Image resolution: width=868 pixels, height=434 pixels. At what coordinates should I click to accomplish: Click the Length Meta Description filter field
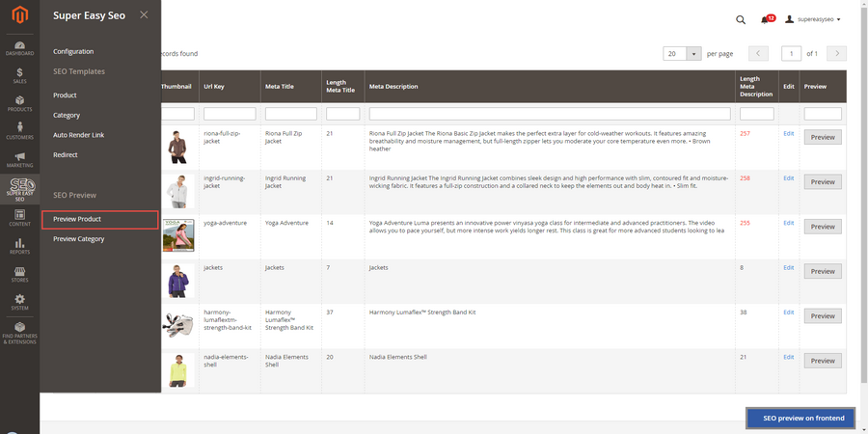pyautogui.click(x=757, y=114)
